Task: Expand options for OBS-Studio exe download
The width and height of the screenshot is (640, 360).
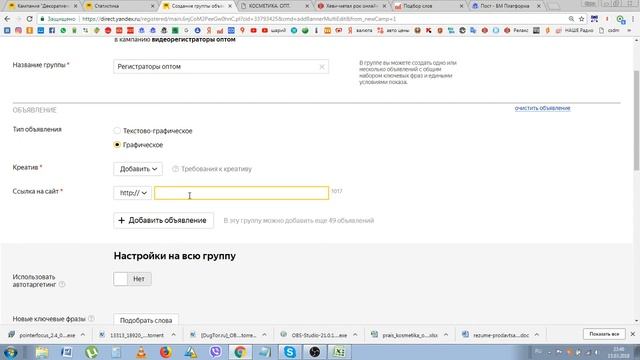Action: (x=355, y=335)
